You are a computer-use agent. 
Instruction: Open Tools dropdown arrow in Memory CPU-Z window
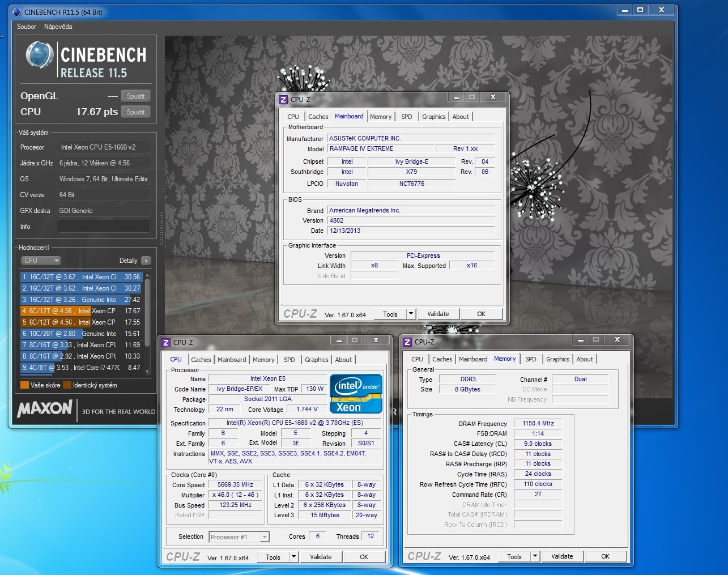[535, 556]
